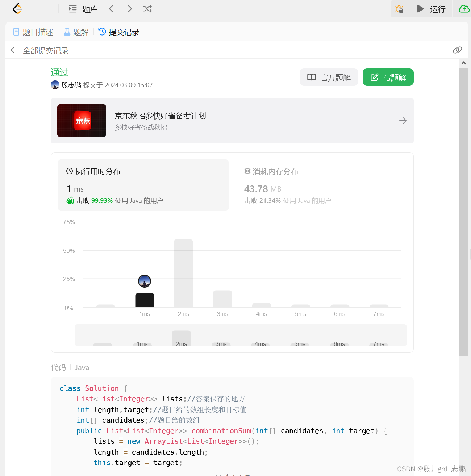Click the 通过 accepted status text
471x476 pixels.
pos(59,72)
